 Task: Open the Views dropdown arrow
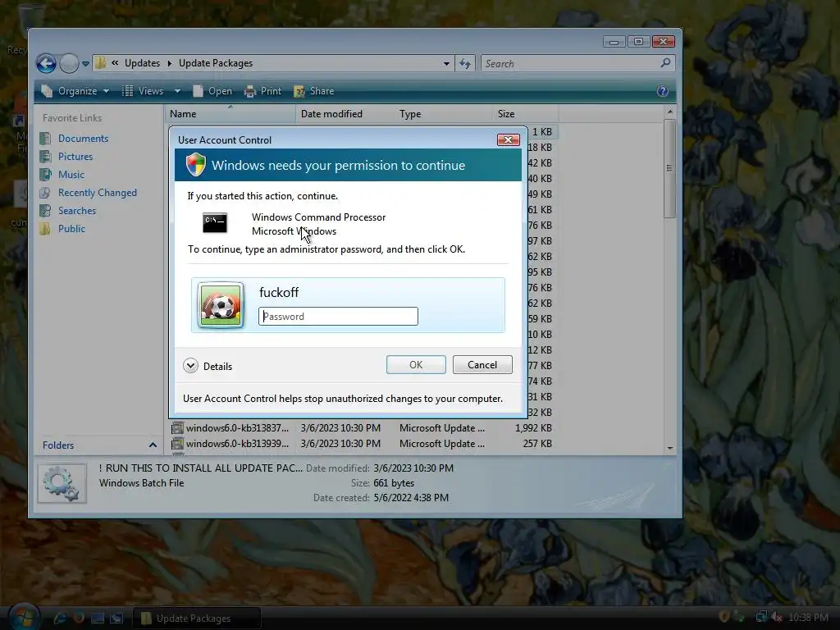point(177,91)
